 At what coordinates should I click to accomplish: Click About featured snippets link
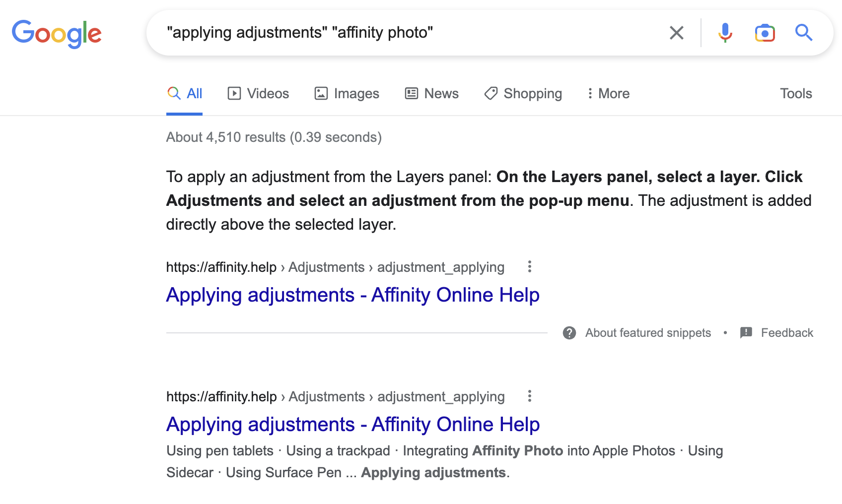[x=648, y=333]
